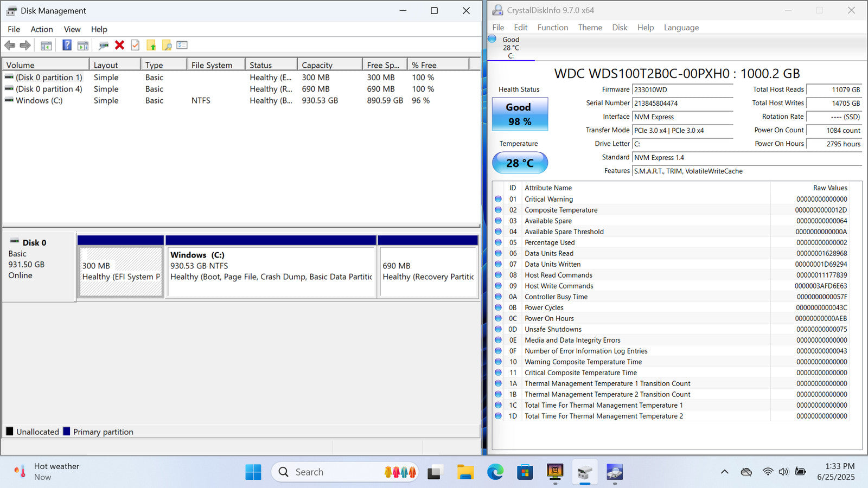868x488 pixels.
Task: Expand the hidden system tray icons chevron
Action: (x=724, y=472)
